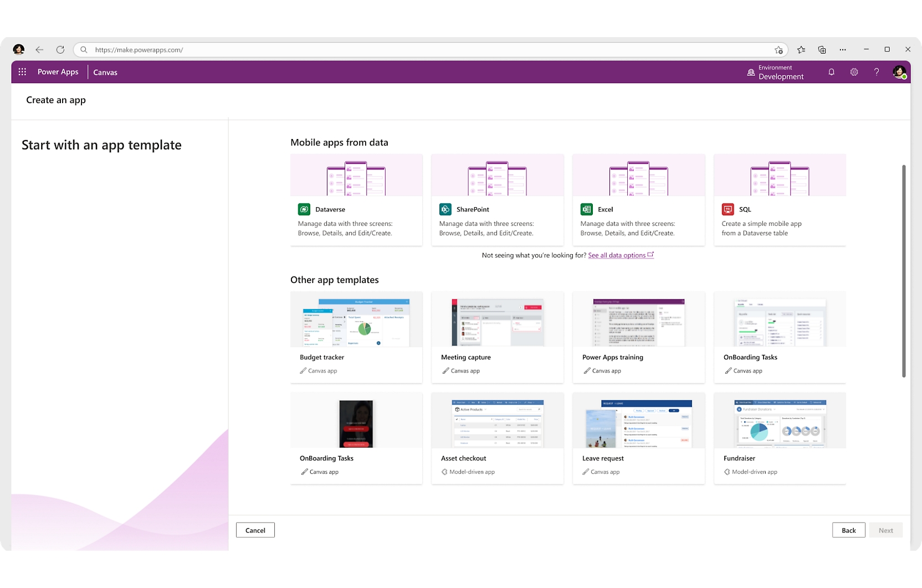The height and width of the screenshot is (588, 922).
Task: Click 'Mobile apps from data' heading
Action: (x=339, y=143)
